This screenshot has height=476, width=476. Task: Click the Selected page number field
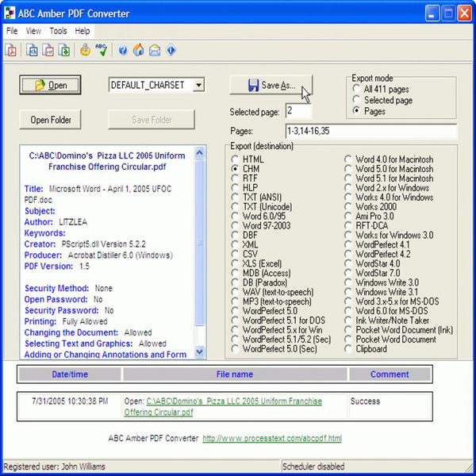[x=299, y=111]
